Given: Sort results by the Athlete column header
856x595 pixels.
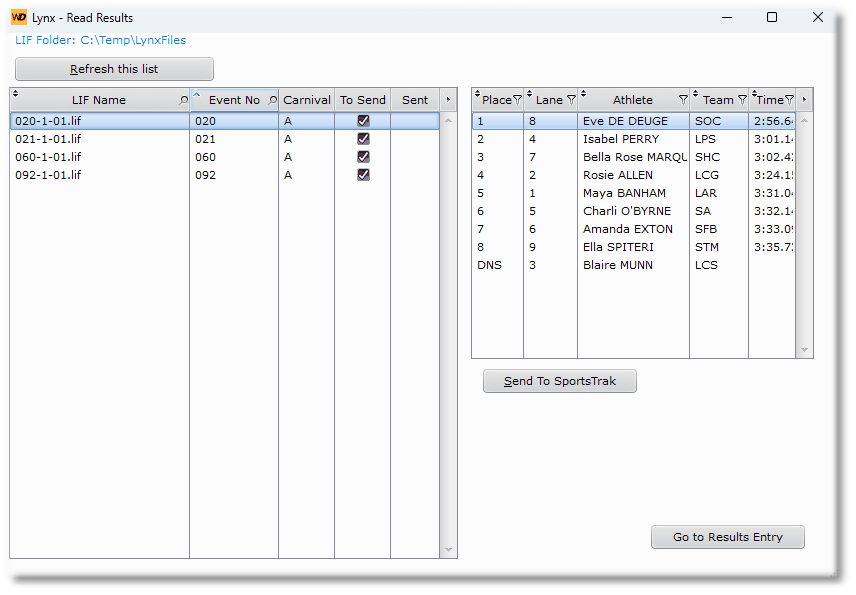Looking at the screenshot, I should pyautogui.click(x=633, y=100).
